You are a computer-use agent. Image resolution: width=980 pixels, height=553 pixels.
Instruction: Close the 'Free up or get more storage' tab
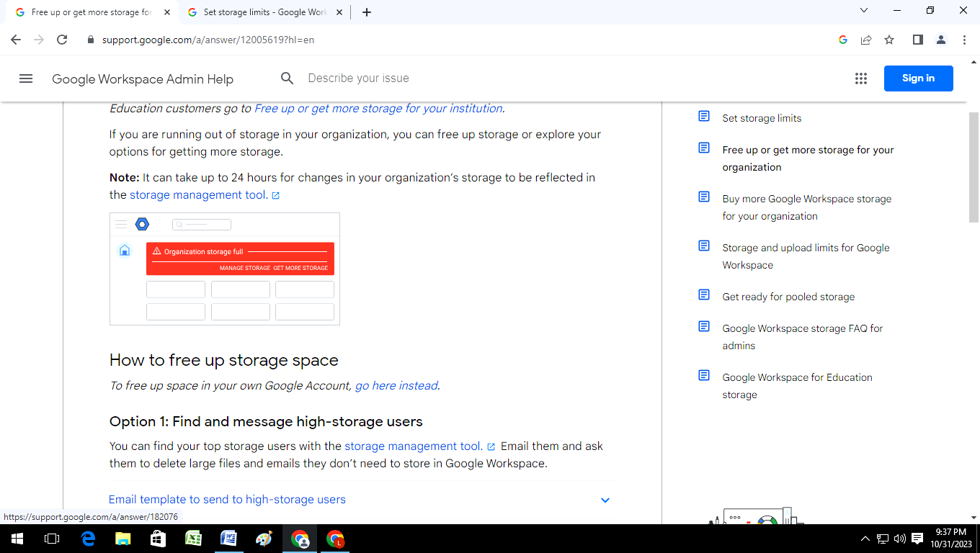coord(167,12)
